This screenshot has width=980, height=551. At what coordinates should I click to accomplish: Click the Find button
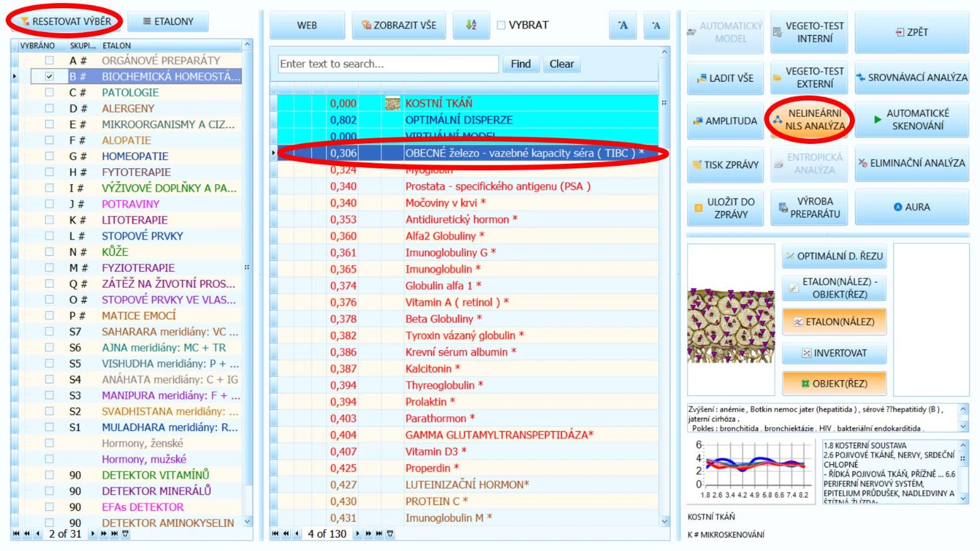(x=520, y=63)
